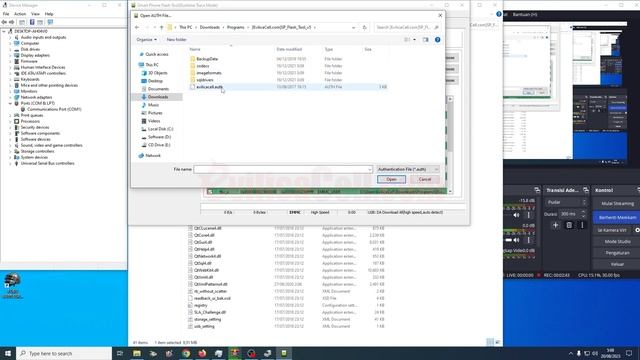Go back in the Open AUTH File dialog
Image resolution: width=640 pixels, height=360 pixels.
[137, 27]
